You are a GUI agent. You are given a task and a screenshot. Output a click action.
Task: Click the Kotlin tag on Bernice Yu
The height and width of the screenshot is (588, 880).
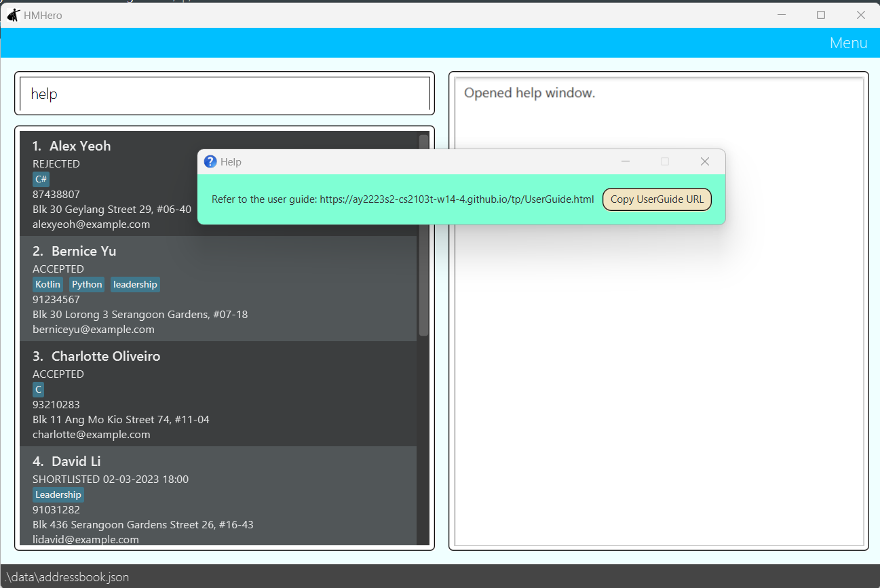click(48, 284)
